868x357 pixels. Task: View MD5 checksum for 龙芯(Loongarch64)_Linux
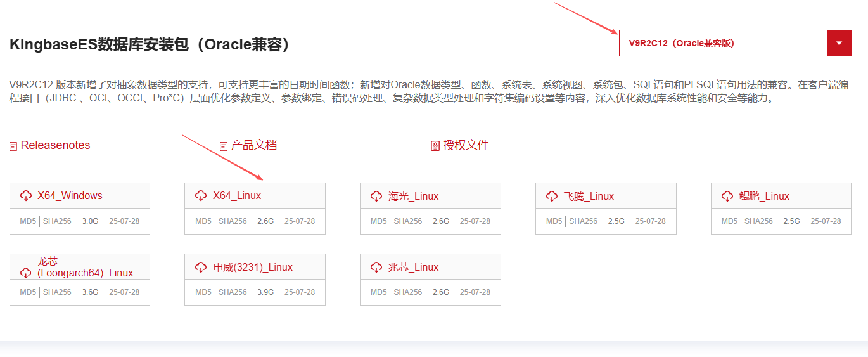click(x=28, y=292)
